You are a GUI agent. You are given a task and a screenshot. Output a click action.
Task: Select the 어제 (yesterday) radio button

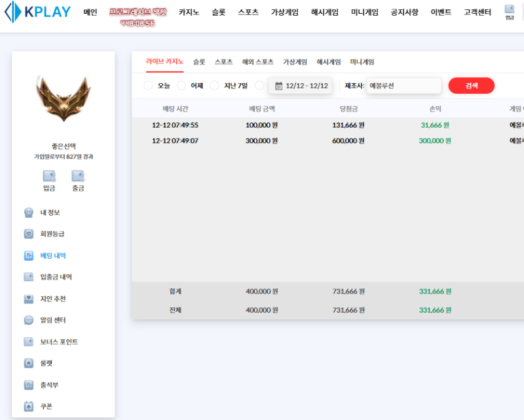(181, 86)
